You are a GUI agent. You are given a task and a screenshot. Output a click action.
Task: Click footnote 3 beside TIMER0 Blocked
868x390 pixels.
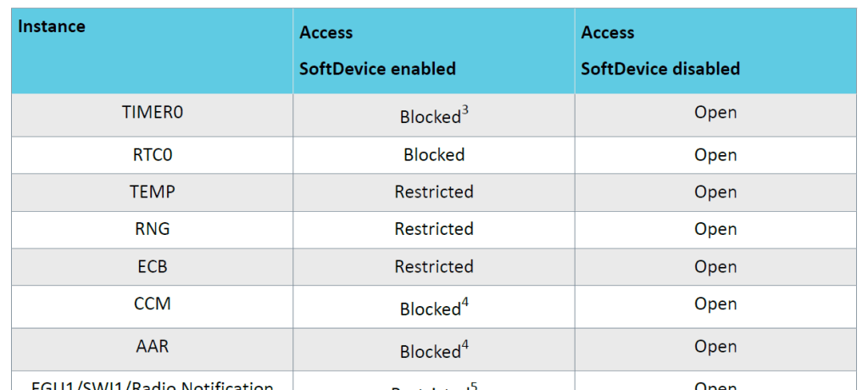(x=465, y=110)
